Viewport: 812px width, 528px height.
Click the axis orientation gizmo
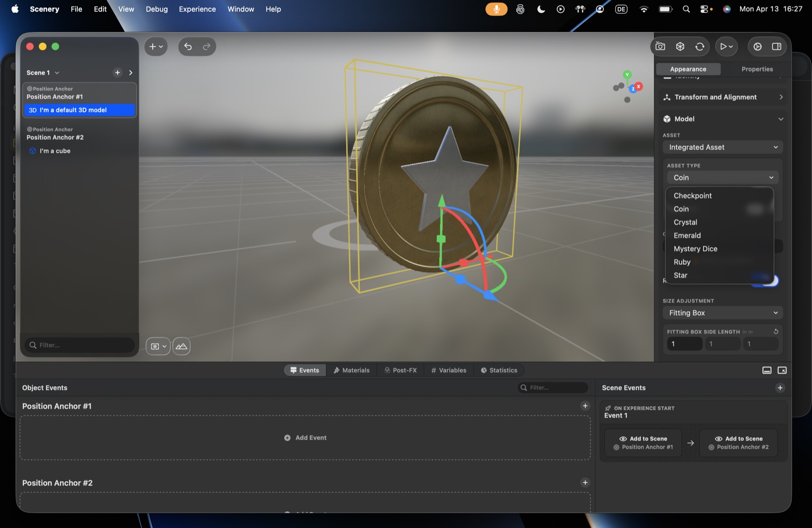tap(627, 86)
